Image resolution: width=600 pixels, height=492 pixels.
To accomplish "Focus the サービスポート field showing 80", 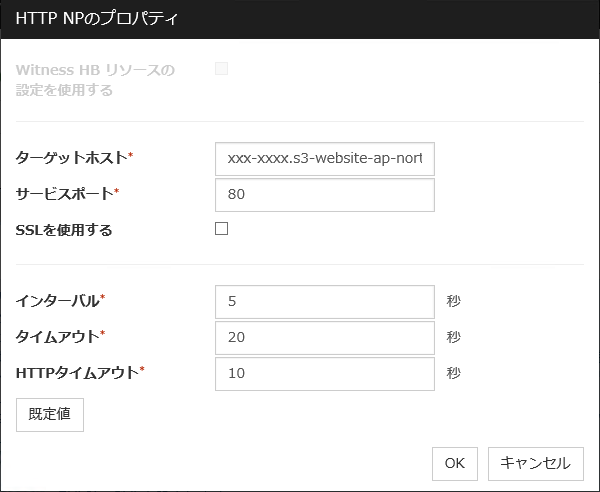I will pyautogui.click(x=324, y=195).
